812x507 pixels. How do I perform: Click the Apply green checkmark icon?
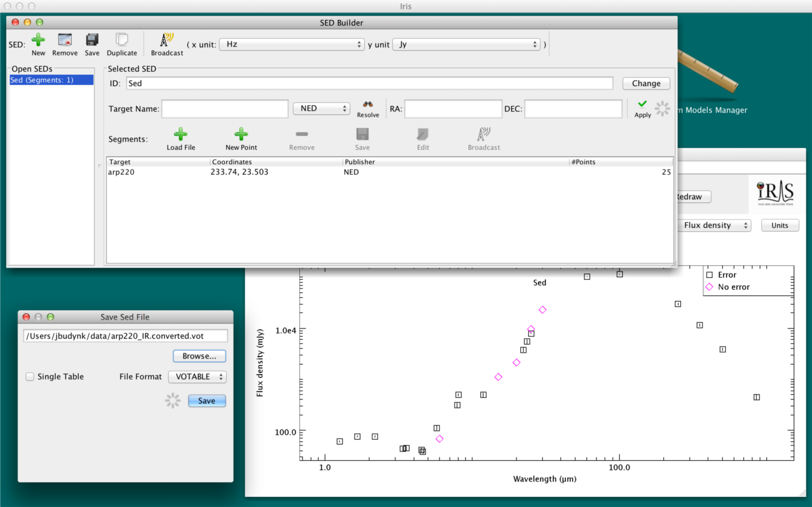tap(642, 104)
